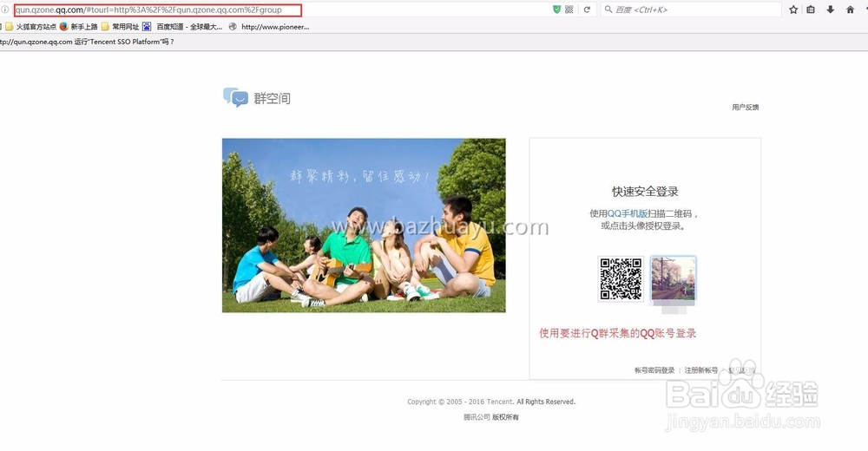Choose 帐号密码登录 link

tap(654, 370)
